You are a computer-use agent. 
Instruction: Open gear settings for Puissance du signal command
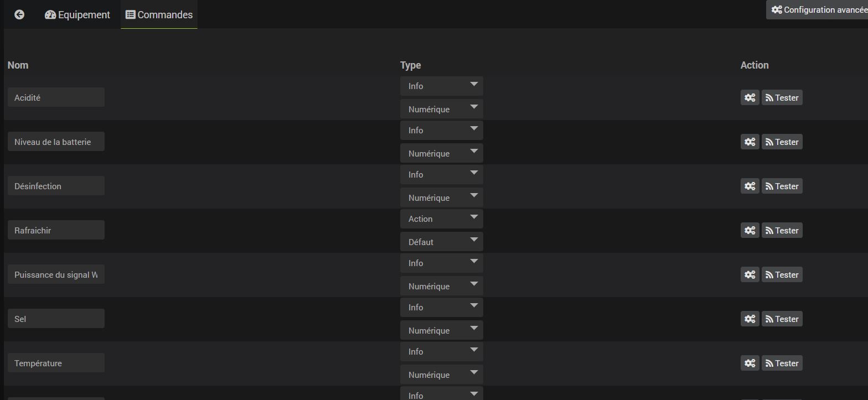point(750,274)
